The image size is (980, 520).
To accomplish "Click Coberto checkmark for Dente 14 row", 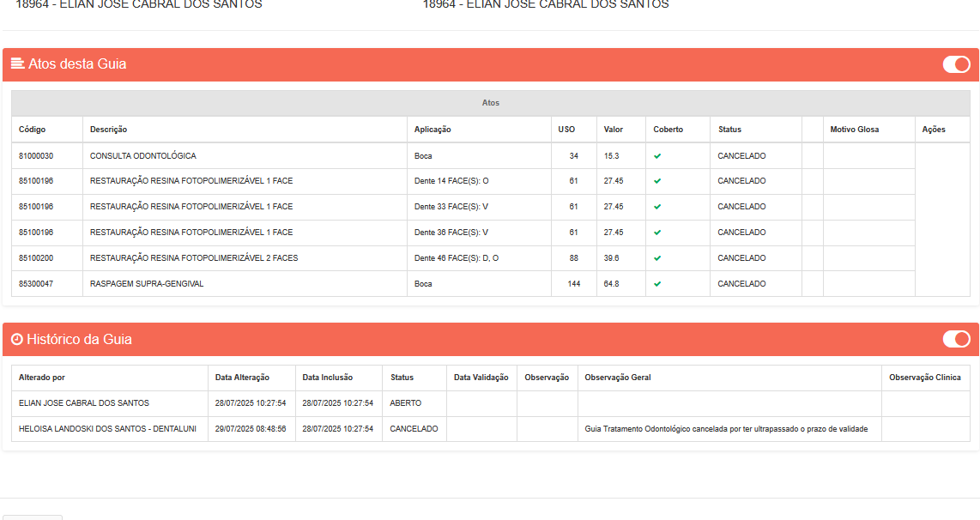I will (x=657, y=181).
